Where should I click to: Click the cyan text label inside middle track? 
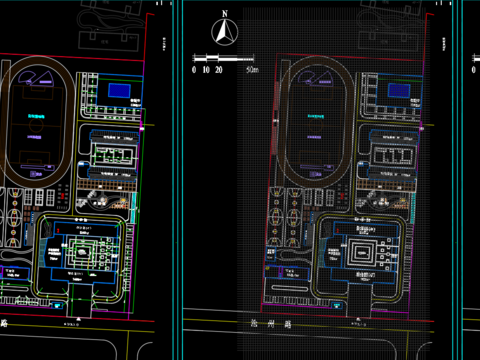(x=316, y=116)
